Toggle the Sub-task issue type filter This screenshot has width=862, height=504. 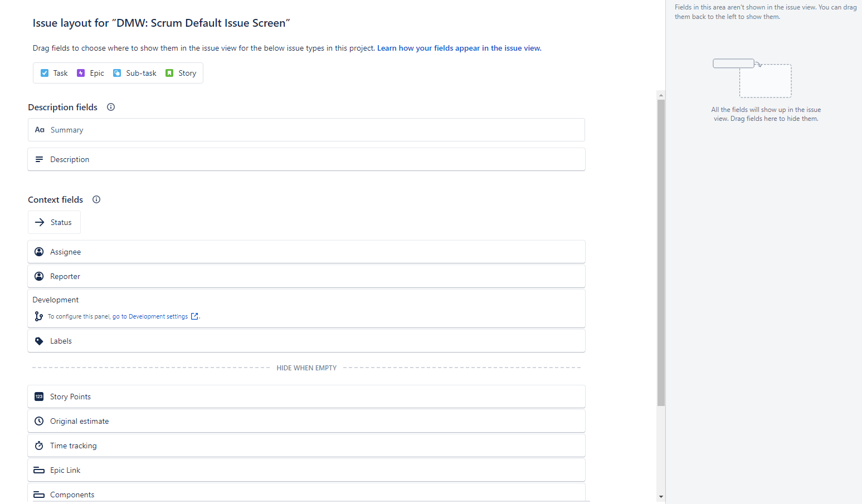pyautogui.click(x=134, y=72)
